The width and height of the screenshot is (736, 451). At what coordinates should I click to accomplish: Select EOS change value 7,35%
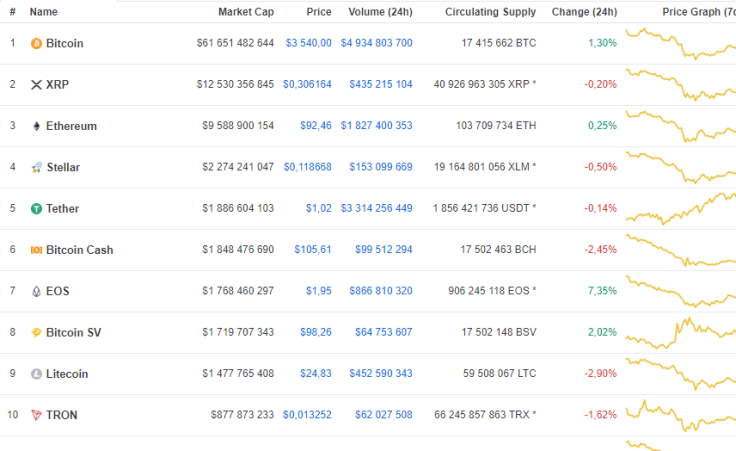[602, 290]
